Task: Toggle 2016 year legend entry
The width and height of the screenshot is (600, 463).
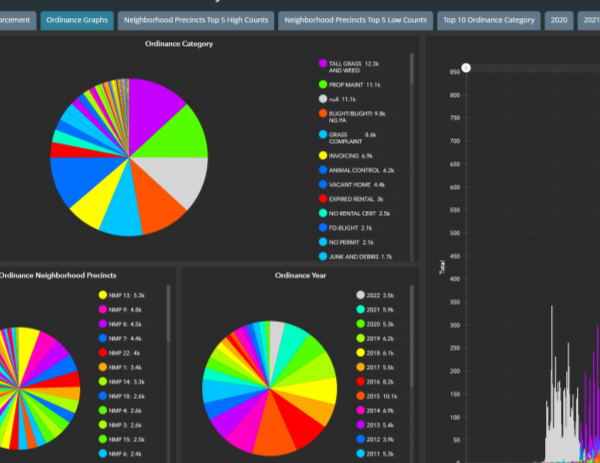Action: 375,382
